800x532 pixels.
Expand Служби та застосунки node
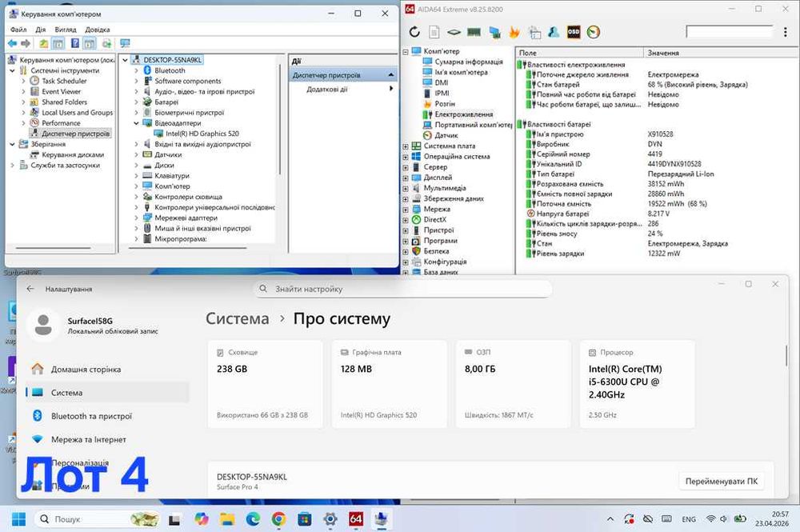12,166
